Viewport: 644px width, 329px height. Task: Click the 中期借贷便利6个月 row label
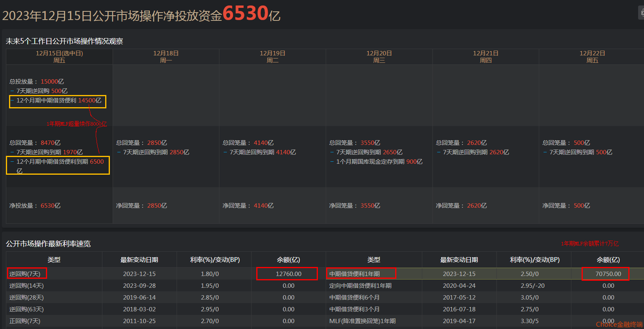pos(354,297)
